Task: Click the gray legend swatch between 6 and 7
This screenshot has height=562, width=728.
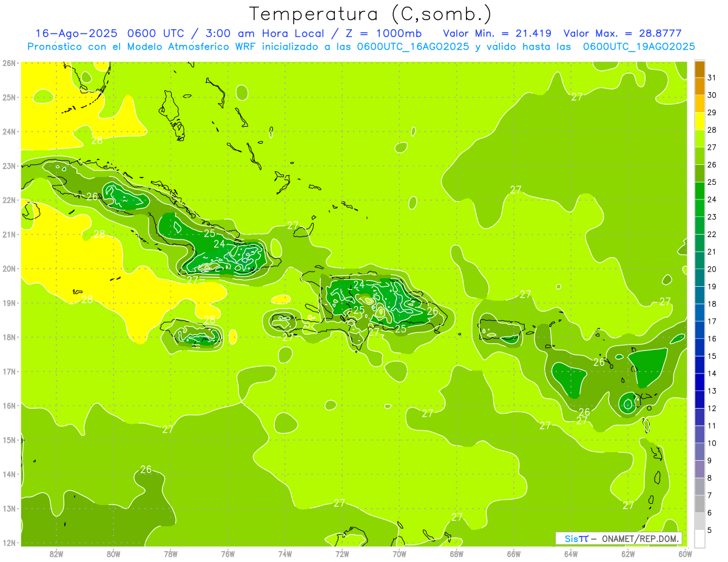Action: point(700,504)
